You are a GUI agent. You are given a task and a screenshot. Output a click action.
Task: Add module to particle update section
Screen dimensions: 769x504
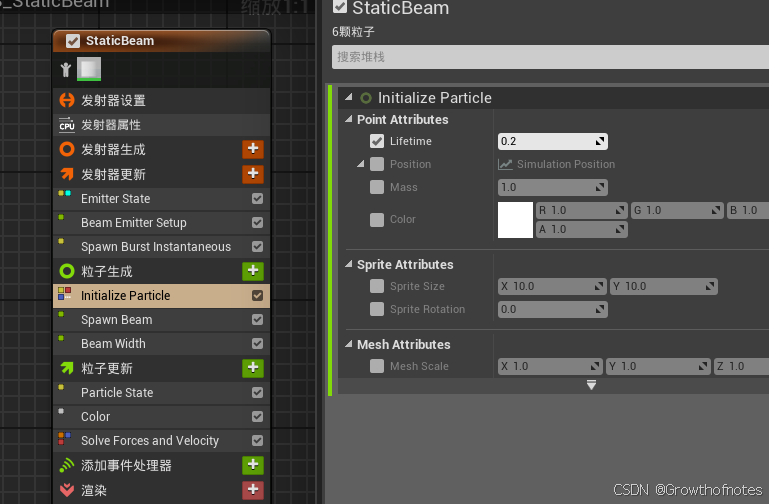coord(253,368)
